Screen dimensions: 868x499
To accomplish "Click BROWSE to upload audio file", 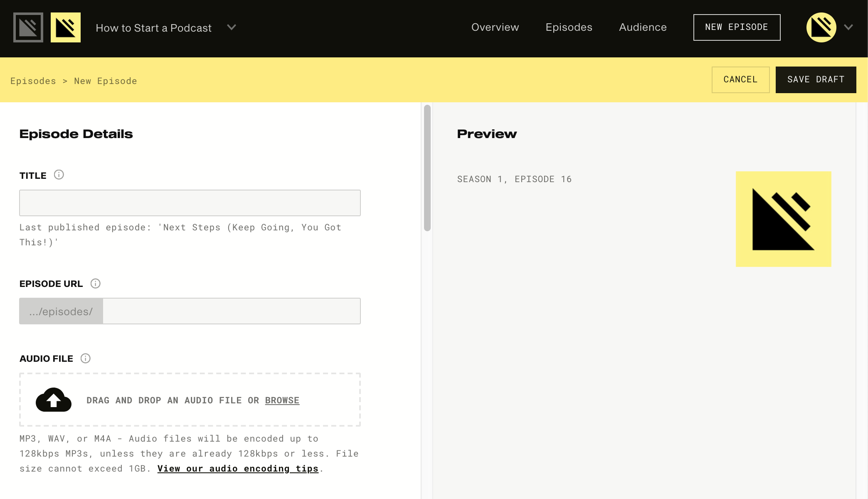I will pos(282,400).
